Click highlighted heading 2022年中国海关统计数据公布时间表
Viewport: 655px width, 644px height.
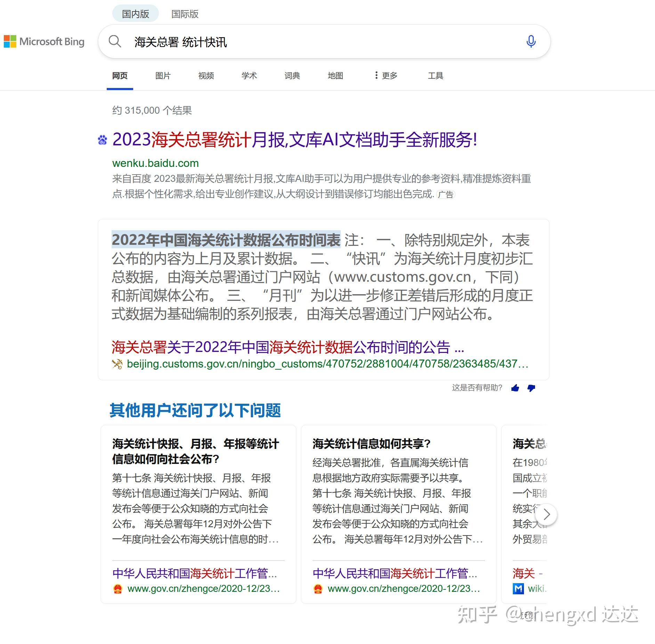pos(226,240)
